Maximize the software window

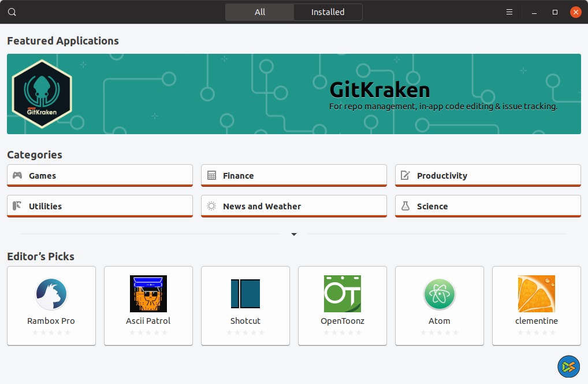[x=555, y=12]
